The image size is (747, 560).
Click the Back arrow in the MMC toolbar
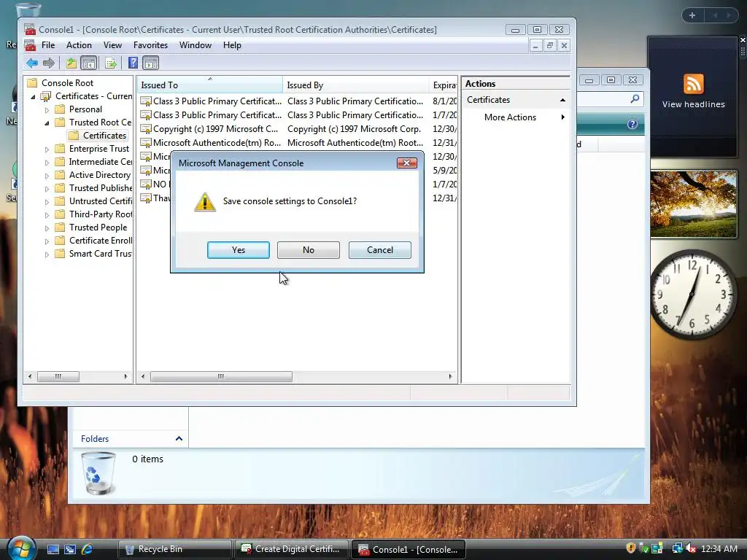pos(32,63)
